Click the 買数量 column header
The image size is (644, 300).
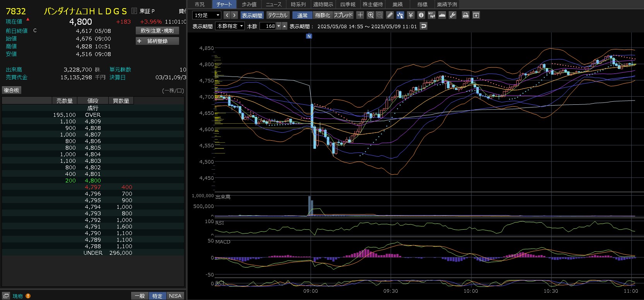(121, 101)
